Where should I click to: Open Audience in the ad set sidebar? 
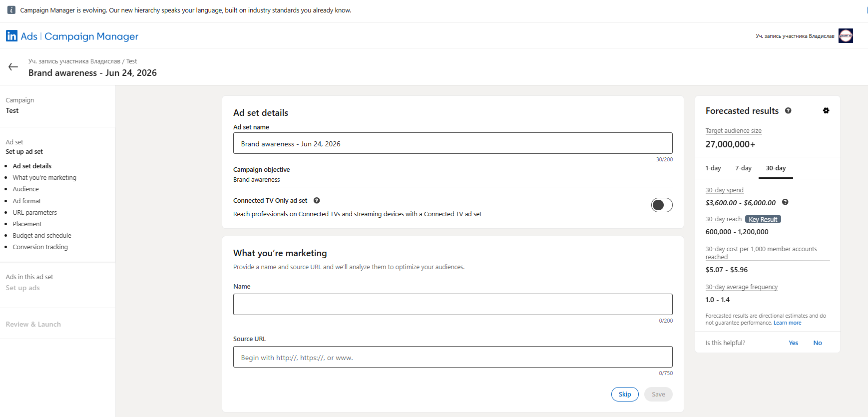pyautogui.click(x=25, y=189)
